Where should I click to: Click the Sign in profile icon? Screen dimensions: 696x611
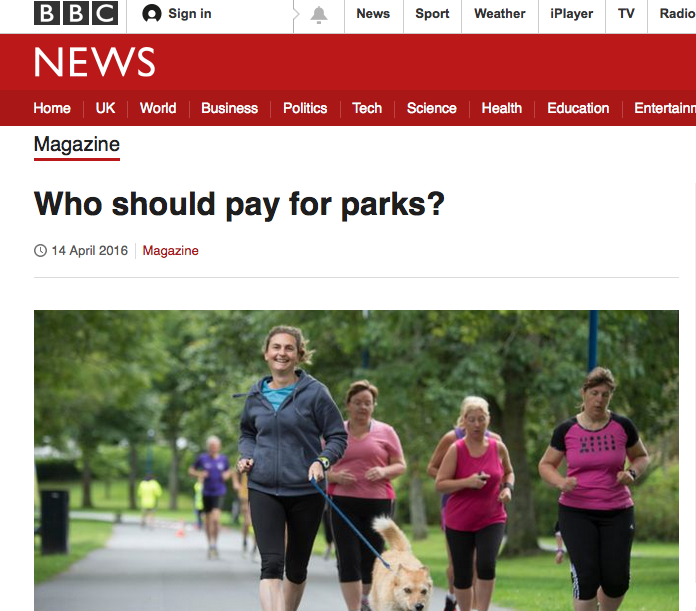click(151, 14)
